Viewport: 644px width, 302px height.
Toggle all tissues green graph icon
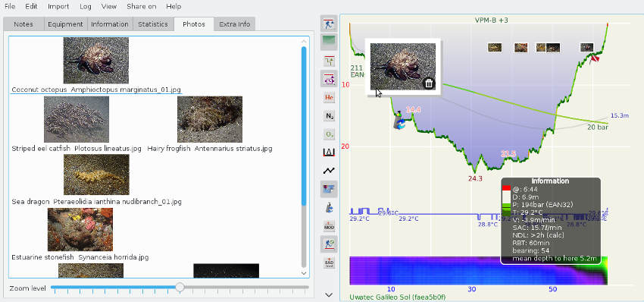(329, 42)
